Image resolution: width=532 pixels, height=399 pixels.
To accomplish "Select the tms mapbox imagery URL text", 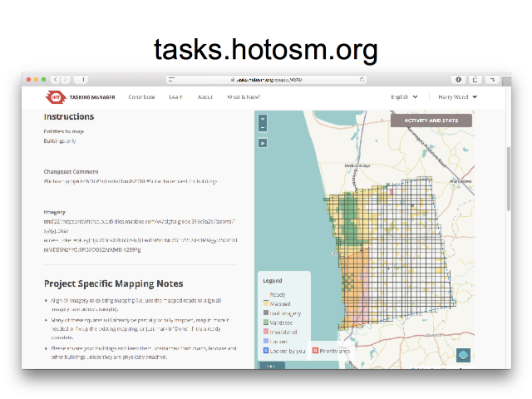I will click(x=140, y=235).
